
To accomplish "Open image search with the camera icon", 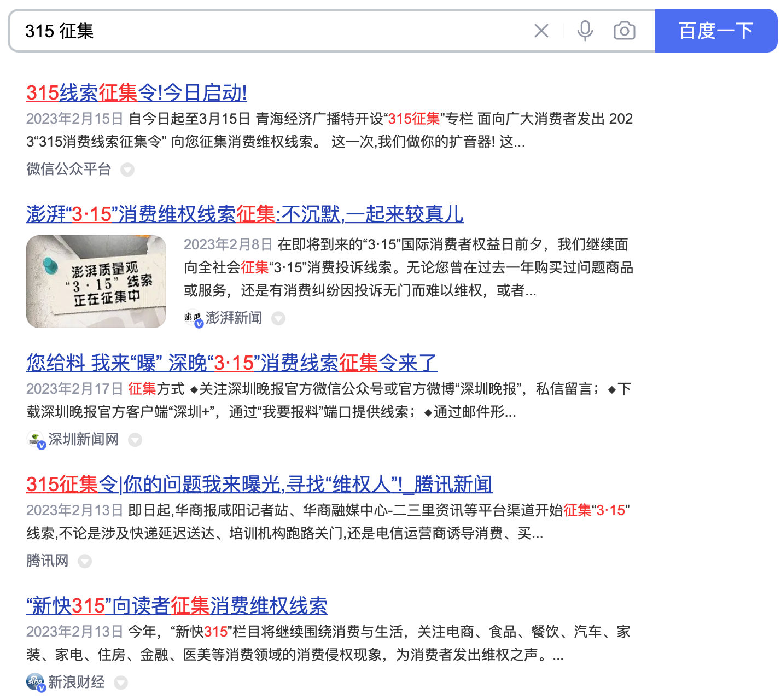I will tap(624, 31).
